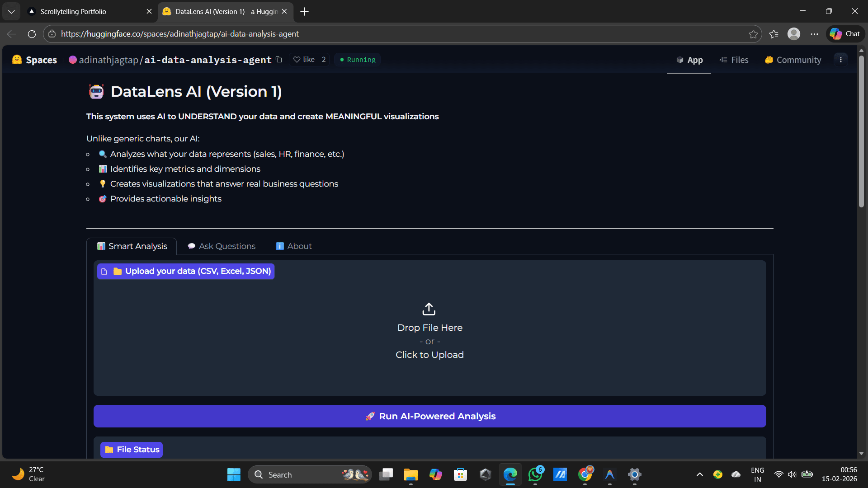Close the DataLens AI browser tab
The width and height of the screenshot is (868, 488).
[284, 12]
